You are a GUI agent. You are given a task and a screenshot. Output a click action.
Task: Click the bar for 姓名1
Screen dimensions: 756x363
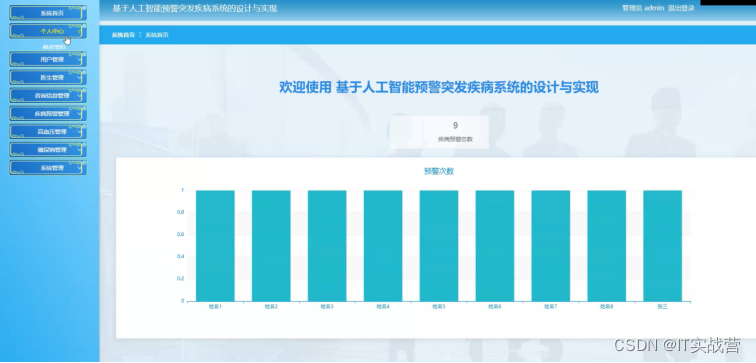point(215,246)
